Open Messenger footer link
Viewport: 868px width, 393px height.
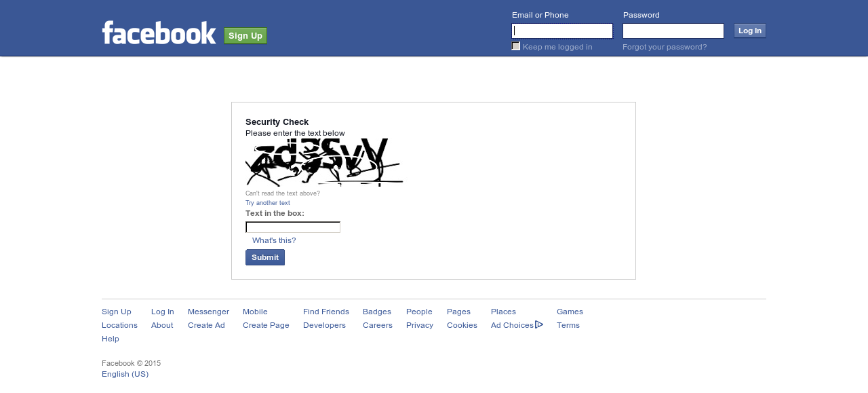208,312
